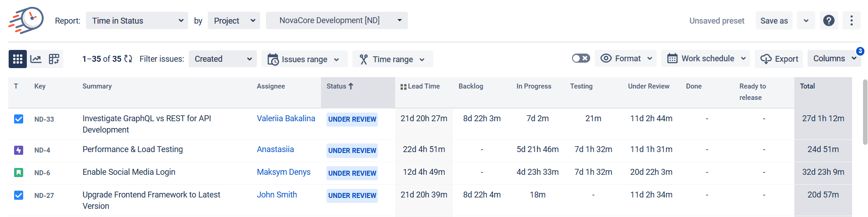Open the help question mark icon

click(x=828, y=20)
